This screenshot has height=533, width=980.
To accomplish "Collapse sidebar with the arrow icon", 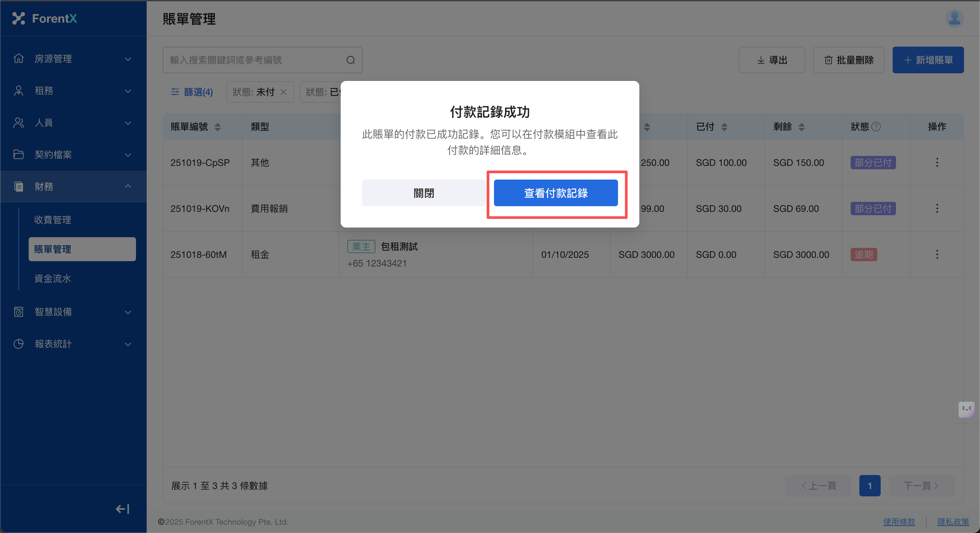I will (123, 509).
